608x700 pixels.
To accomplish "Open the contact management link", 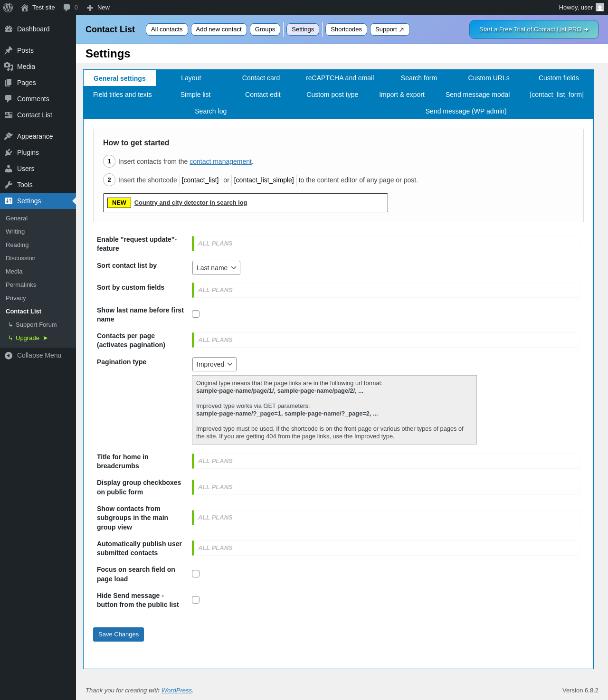I will (220, 161).
